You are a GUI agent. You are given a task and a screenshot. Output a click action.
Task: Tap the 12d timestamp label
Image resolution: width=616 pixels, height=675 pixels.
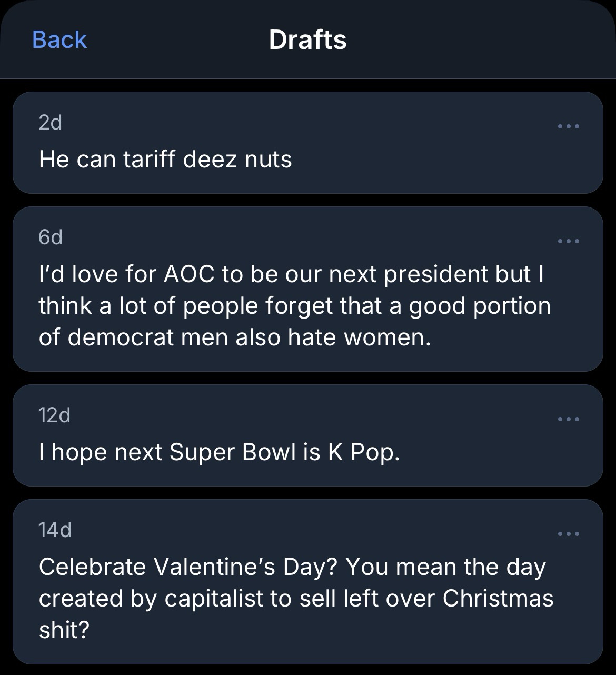click(x=54, y=415)
